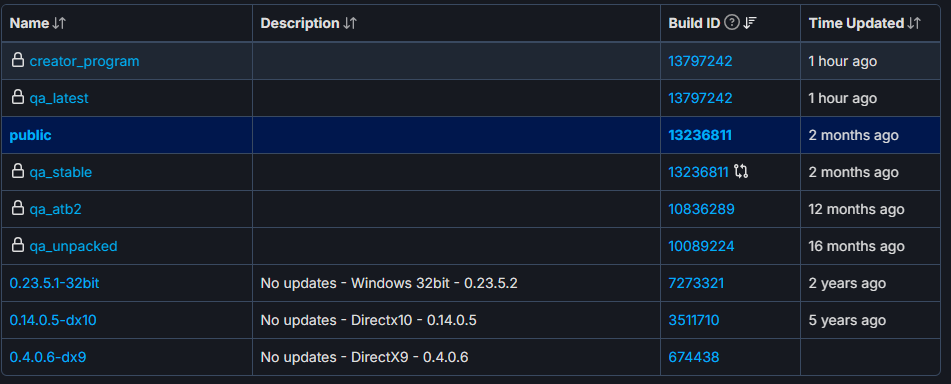The height and width of the screenshot is (384, 951).
Task: Click lock icon beside creator_program
Action: 18,60
